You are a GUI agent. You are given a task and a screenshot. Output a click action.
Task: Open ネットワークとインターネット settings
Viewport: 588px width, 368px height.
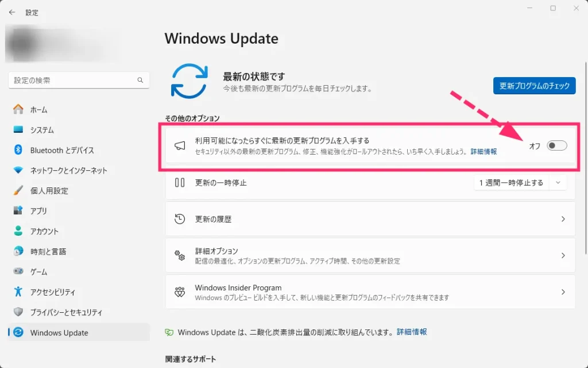click(x=79, y=170)
